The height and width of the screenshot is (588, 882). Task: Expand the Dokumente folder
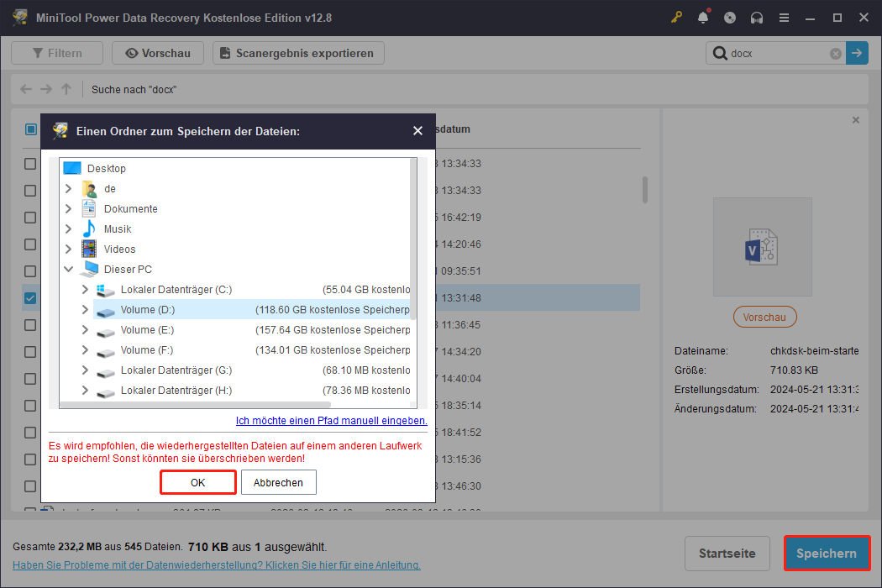(x=69, y=209)
